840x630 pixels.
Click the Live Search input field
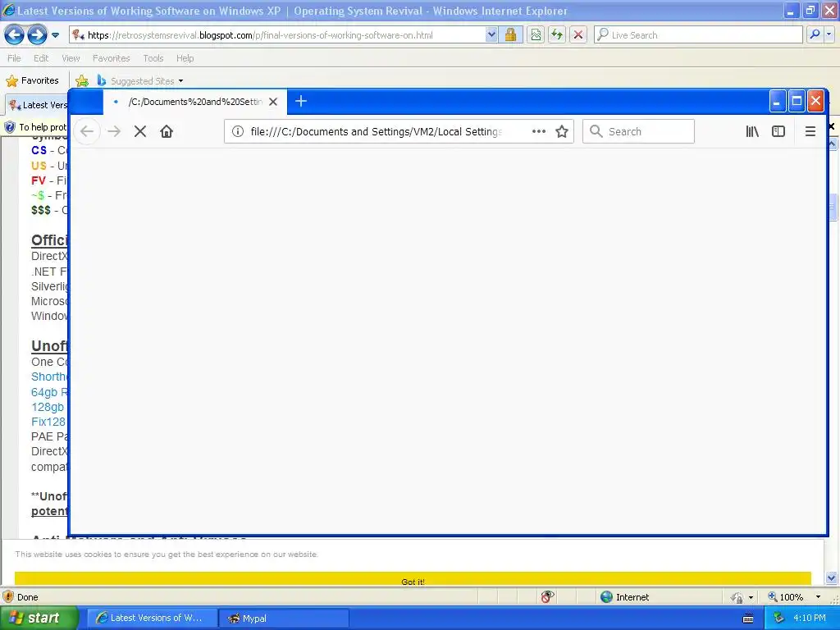(x=698, y=34)
